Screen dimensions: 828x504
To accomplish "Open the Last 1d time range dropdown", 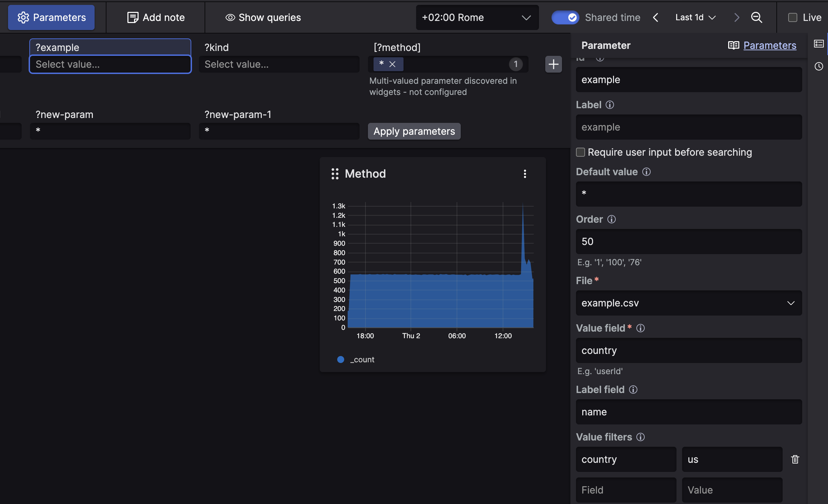I will [x=695, y=17].
